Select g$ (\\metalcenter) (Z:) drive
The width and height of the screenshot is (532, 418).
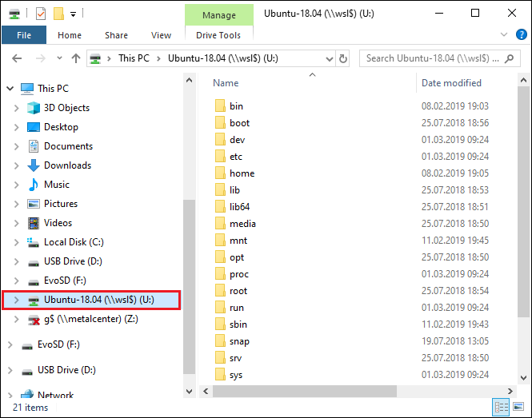pos(91,319)
